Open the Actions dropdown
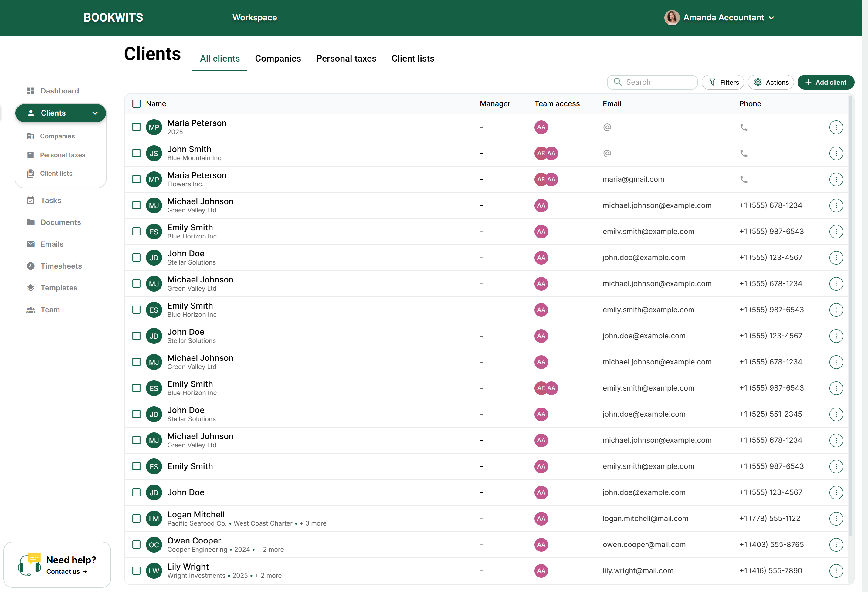868x592 pixels. point(771,82)
